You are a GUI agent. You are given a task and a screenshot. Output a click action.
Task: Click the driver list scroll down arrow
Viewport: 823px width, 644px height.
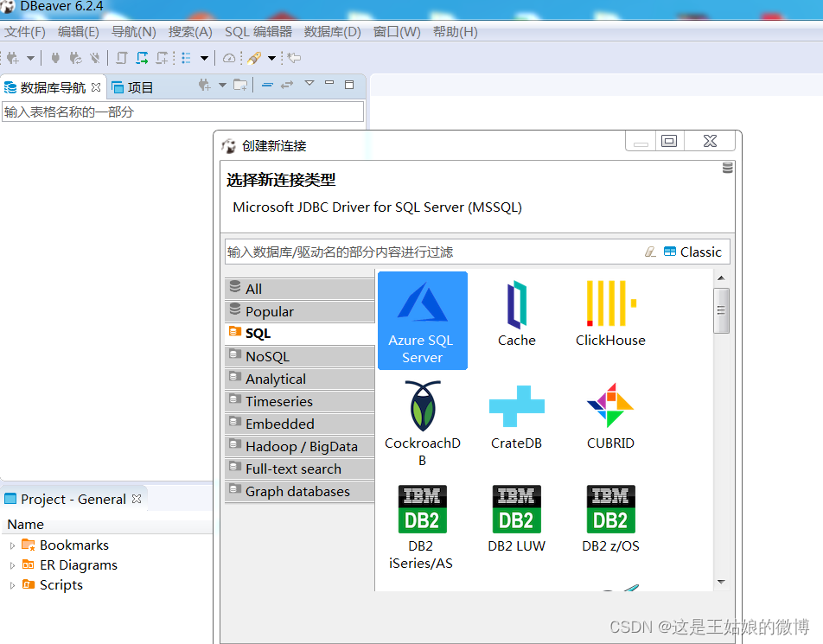pyautogui.click(x=721, y=582)
